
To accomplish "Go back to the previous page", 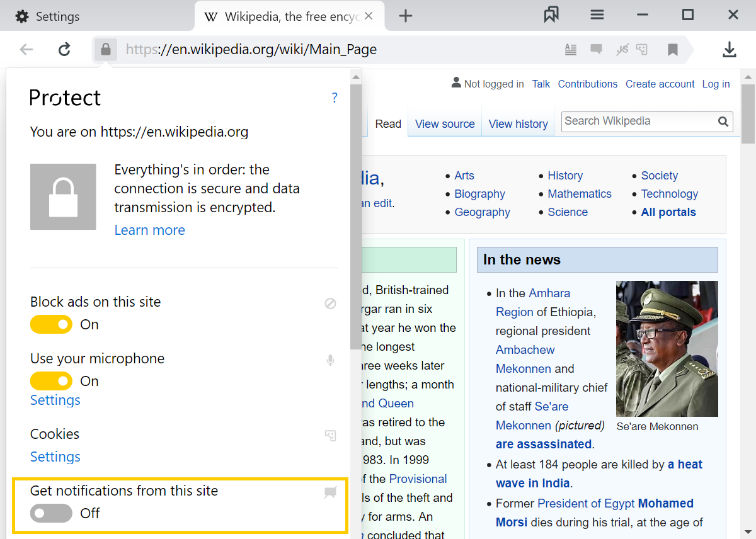I will [26, 49].
